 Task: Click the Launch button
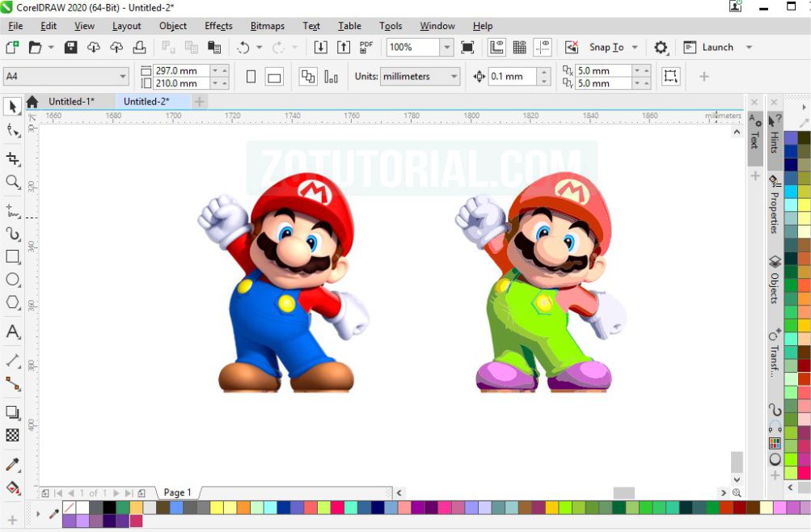pos(716,47)
